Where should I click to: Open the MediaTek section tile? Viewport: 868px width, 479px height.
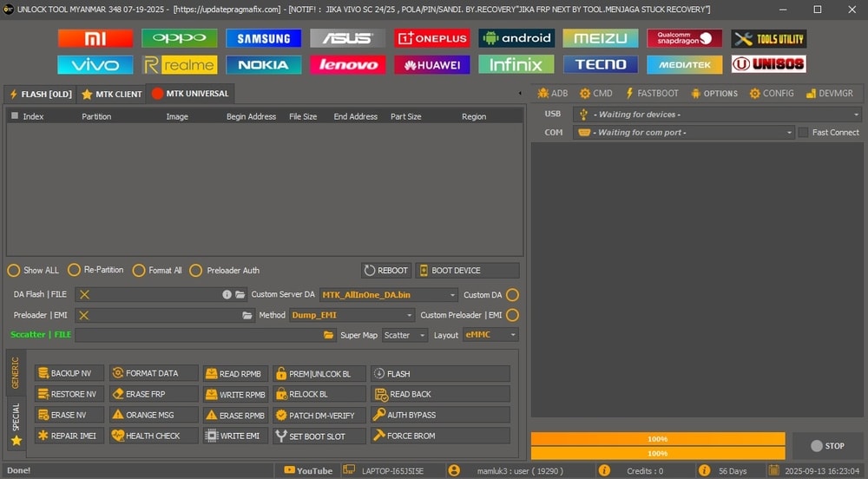685,65
